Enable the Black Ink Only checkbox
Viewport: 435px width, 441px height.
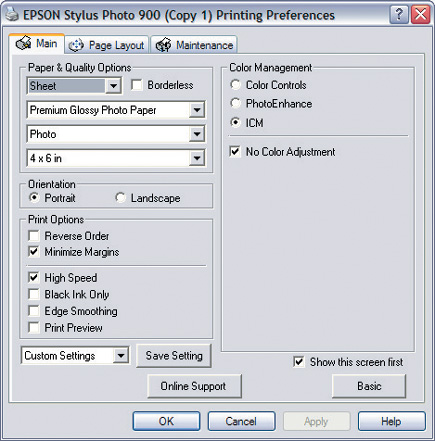tap(34, 294)
